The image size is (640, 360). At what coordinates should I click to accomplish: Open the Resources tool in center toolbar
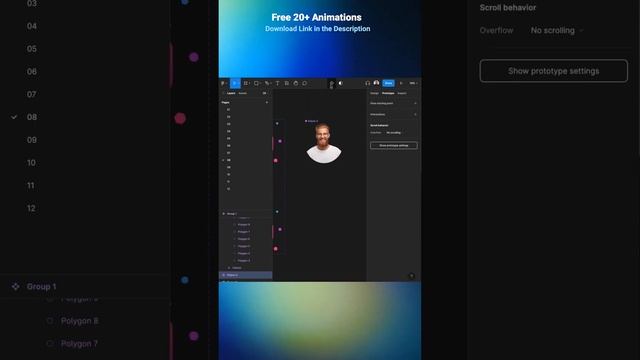pos(287,83)
